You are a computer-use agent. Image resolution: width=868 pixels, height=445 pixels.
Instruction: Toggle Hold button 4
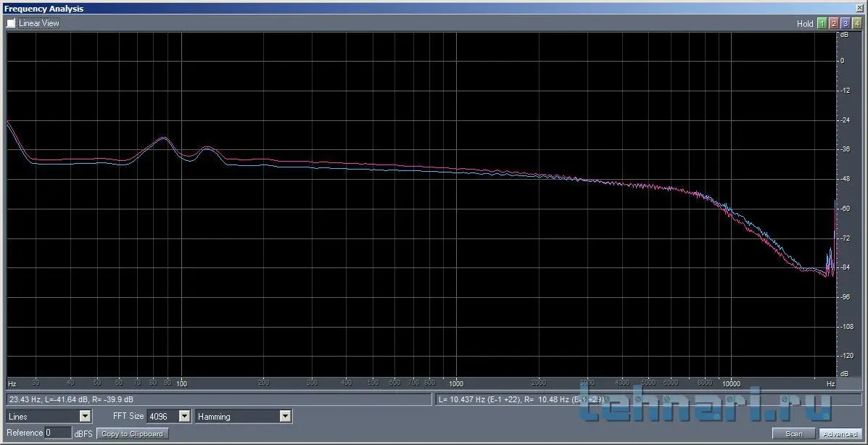tap(857, 23)
